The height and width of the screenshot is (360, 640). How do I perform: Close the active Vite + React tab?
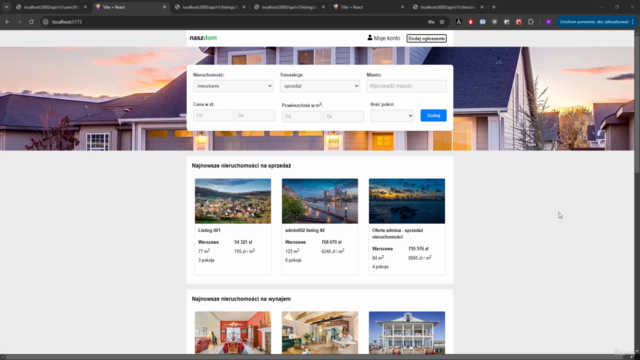tap(164, 7)
